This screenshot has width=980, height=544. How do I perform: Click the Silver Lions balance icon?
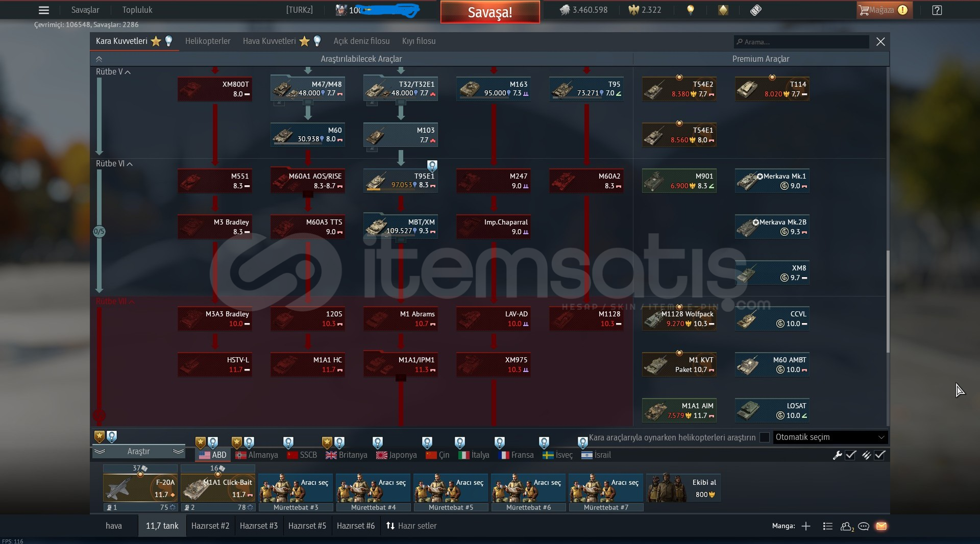point(565,10)
